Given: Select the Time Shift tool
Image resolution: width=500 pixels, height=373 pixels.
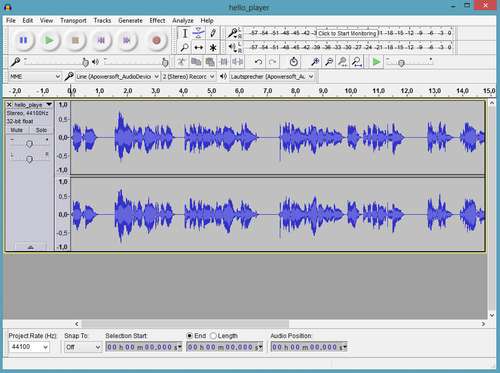Looking at the screenshot, I should point(199,48).
